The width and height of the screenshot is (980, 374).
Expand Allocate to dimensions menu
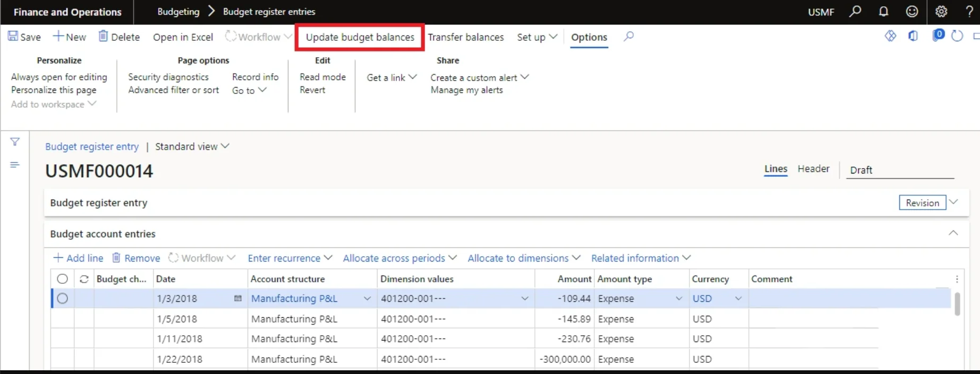coord(524,258)
